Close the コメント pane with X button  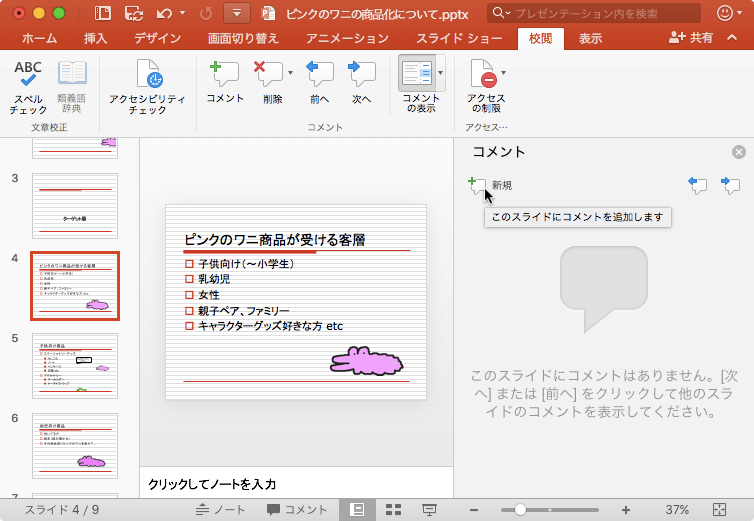click(738, 152)
